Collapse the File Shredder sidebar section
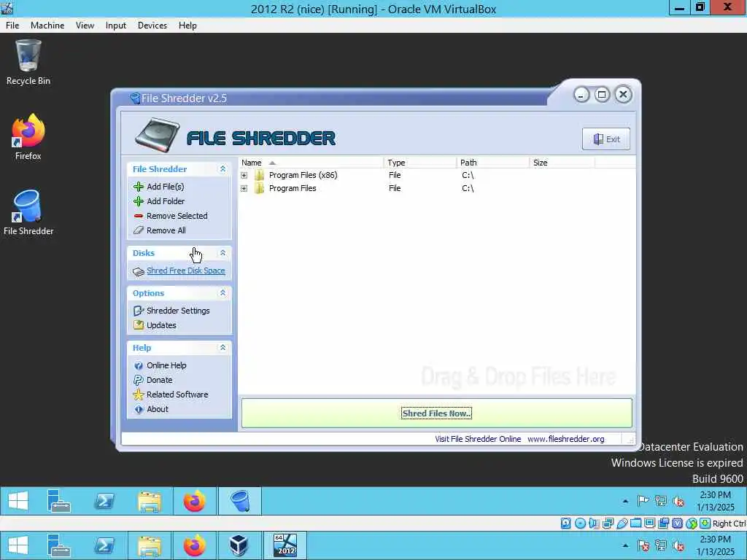This screenshot has width=747, height=560. (x=222, y=169)
